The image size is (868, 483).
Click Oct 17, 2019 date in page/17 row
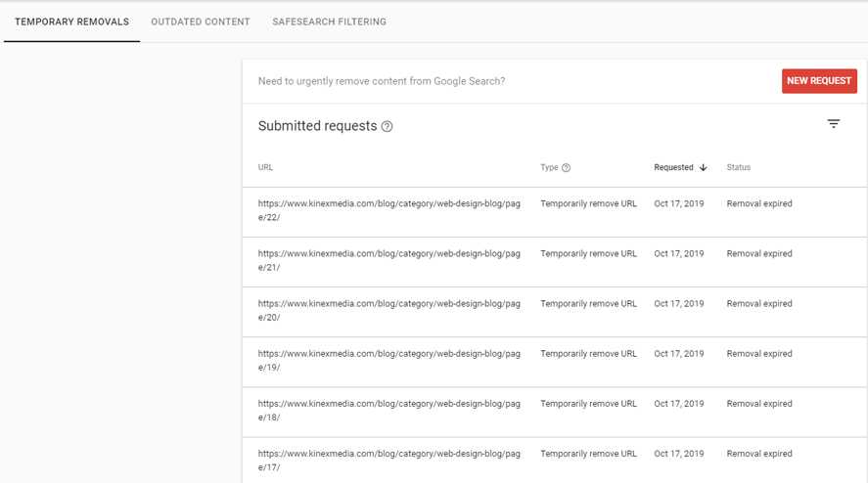point(679,454)
